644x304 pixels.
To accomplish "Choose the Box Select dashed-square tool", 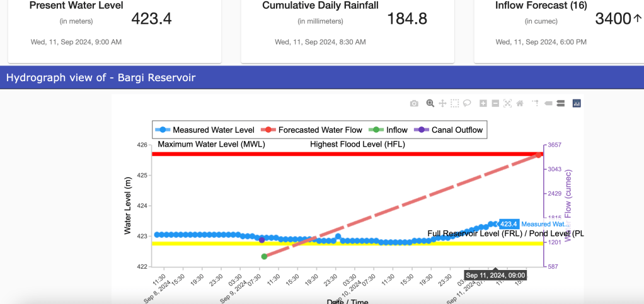I will (455, 103).
